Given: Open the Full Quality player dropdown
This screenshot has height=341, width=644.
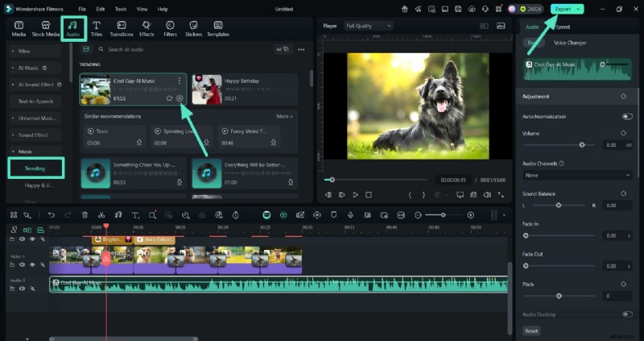Looking at the screenshot, I should tap(368, 26).
